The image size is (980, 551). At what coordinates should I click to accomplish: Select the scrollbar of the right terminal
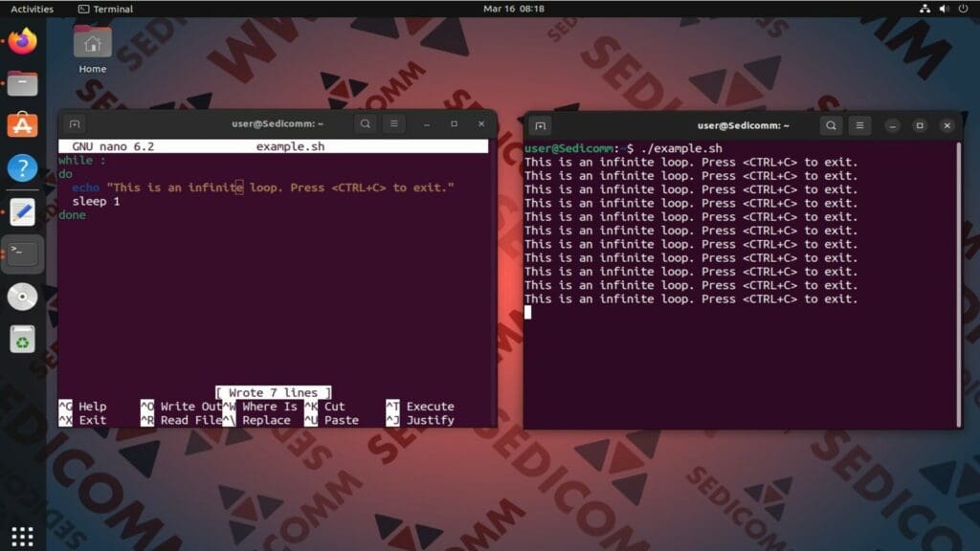click(958, 284)
